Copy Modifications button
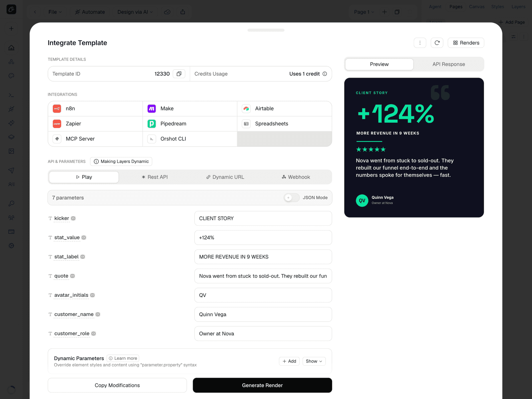532x399 pixels. pos(117,385)
